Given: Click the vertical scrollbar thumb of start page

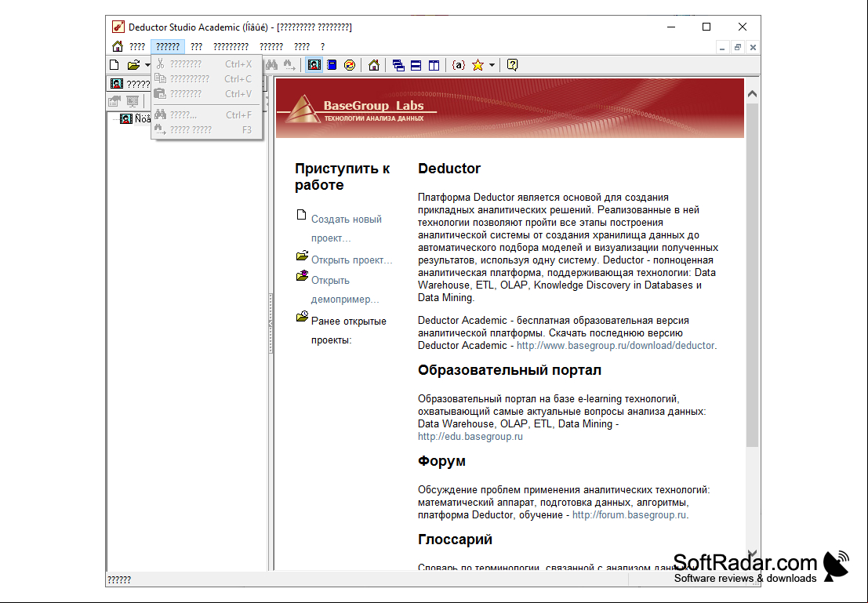Looking at the screenshot, I should [752, 274].
